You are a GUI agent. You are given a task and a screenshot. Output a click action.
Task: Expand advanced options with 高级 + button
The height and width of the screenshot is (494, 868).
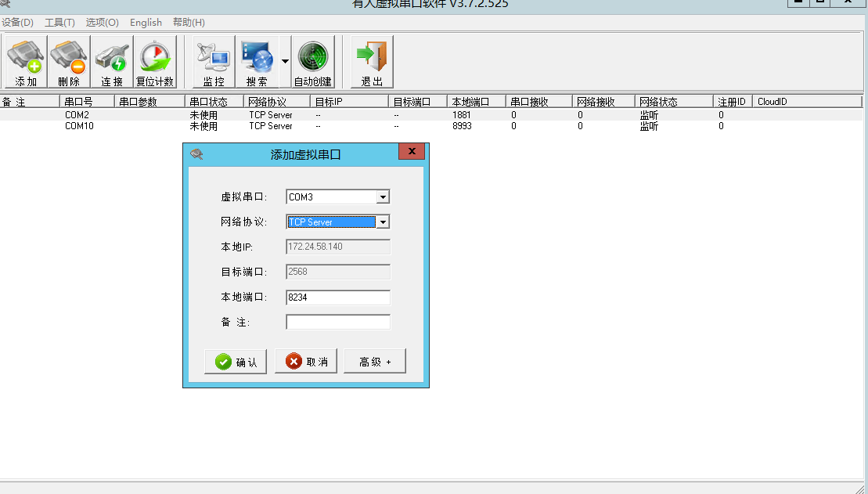click(374, 362)
